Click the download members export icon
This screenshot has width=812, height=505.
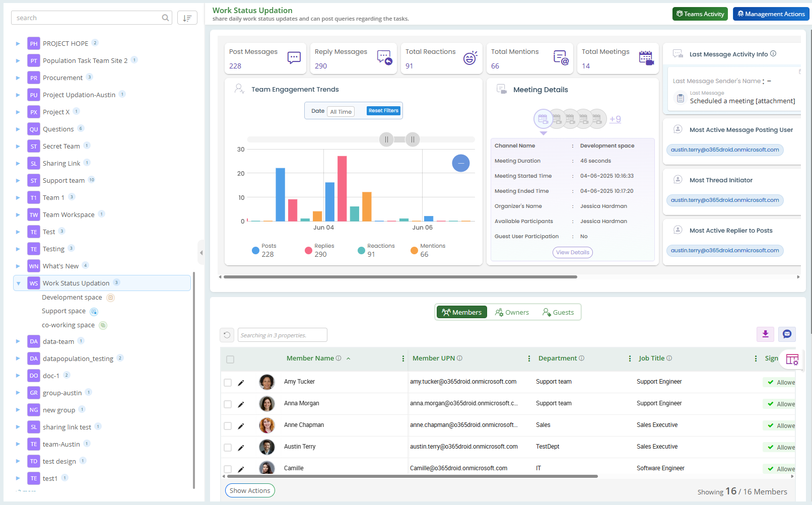pyautogui.click(x=765, y=334)
